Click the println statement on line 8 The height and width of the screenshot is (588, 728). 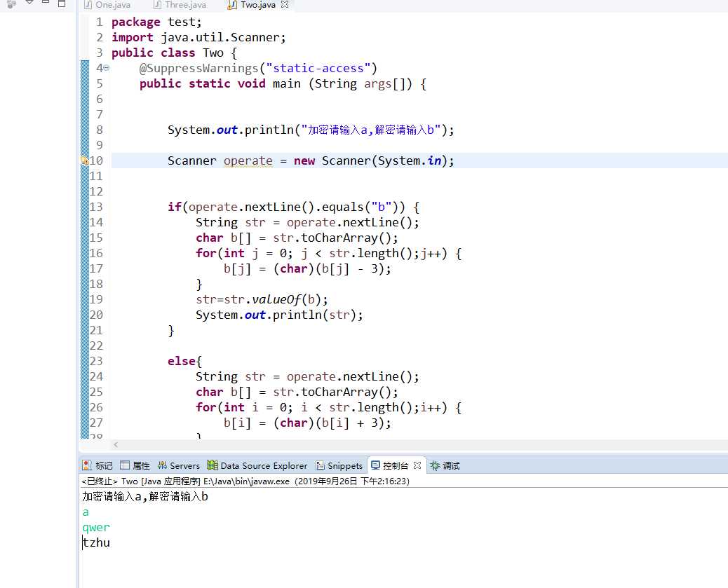point(311,130)
